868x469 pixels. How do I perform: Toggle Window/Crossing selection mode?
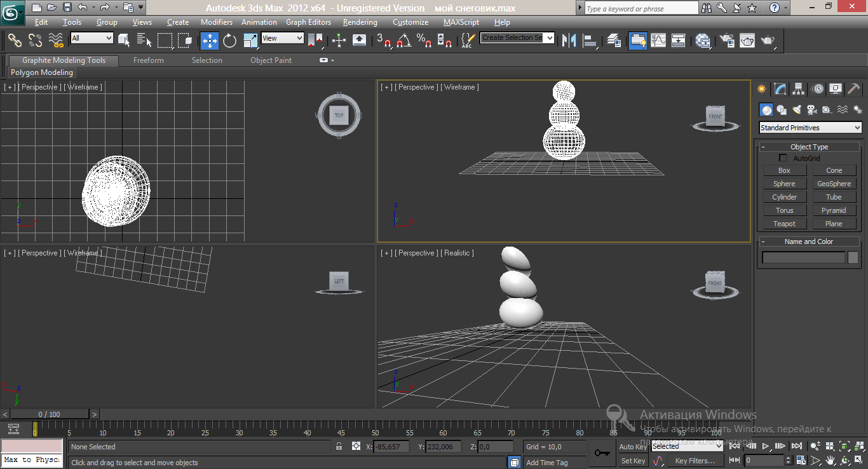186,40
